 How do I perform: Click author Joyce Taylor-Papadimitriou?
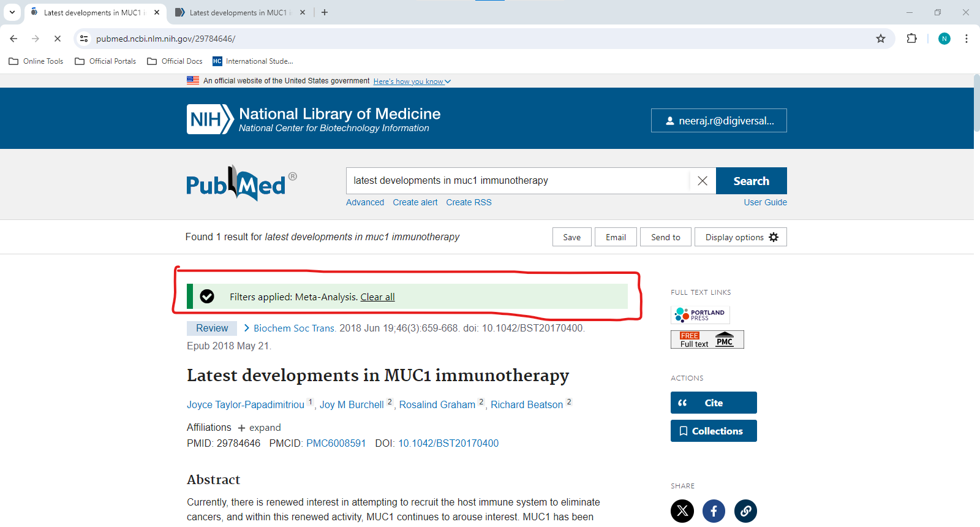[x=246, y=405]
